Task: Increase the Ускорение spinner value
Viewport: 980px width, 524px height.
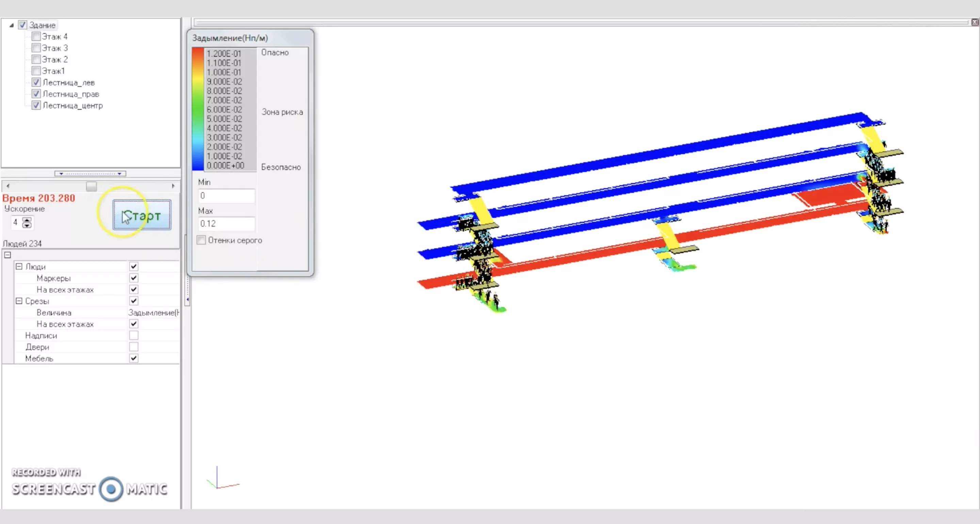Action: [27, 220]
